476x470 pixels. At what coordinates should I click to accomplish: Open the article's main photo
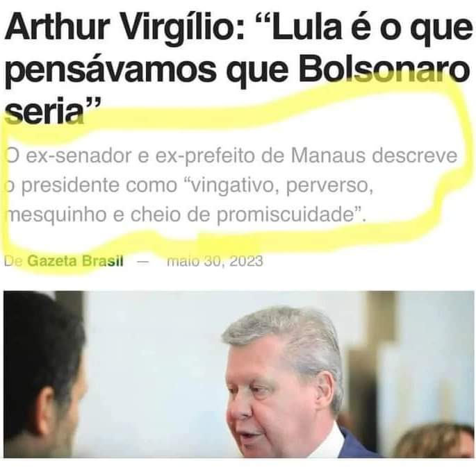[238, 374]
